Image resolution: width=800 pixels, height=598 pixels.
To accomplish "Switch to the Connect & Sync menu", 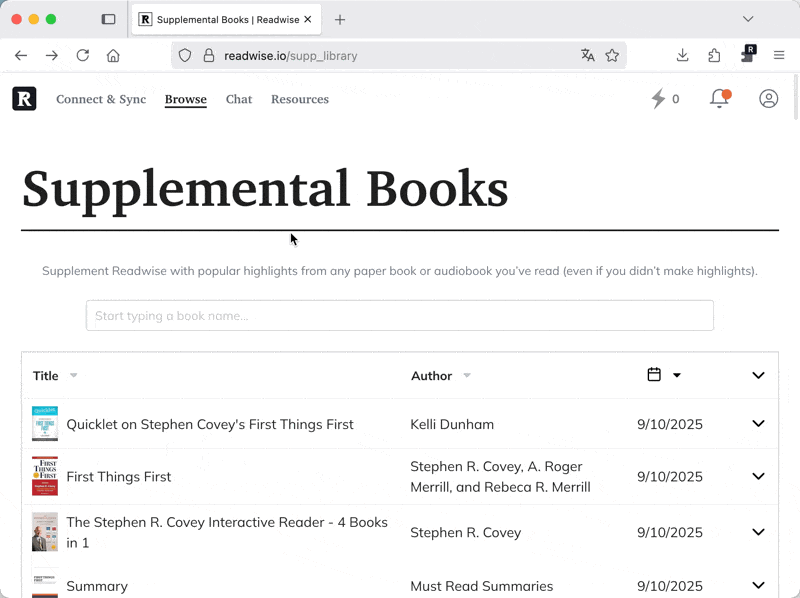I will coord(100,99).
